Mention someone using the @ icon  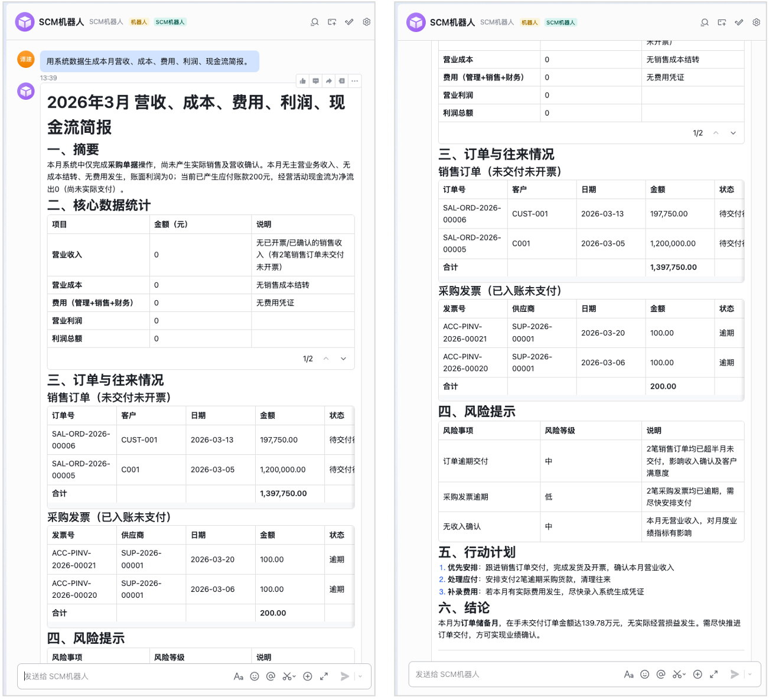pyautogui.click(x=271, y=676)
